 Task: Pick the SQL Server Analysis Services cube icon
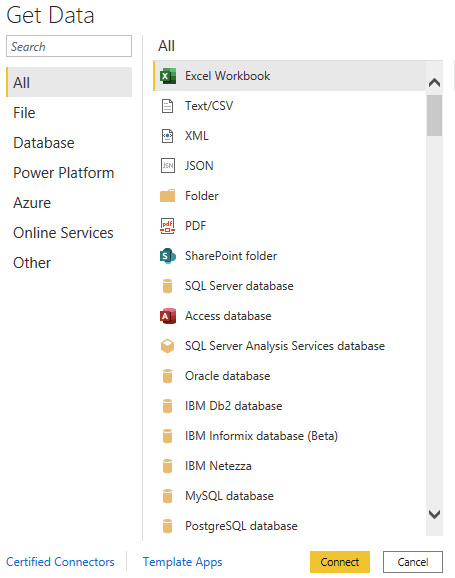tap(168, 346)
